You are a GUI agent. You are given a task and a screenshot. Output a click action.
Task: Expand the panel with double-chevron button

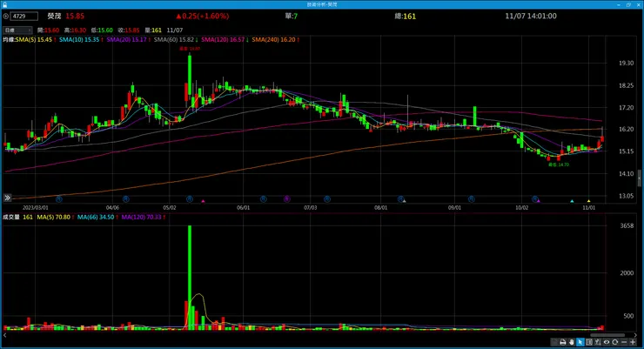click(7, 198)
